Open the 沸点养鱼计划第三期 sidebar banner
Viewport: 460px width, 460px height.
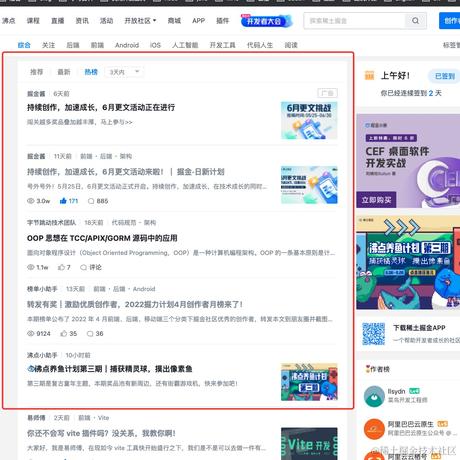coord(408,263)
